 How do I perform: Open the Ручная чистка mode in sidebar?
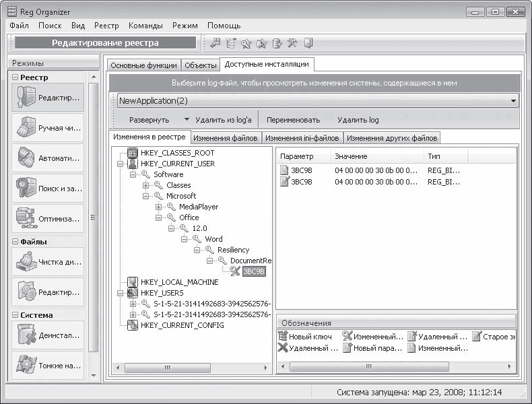pos(47,128)
